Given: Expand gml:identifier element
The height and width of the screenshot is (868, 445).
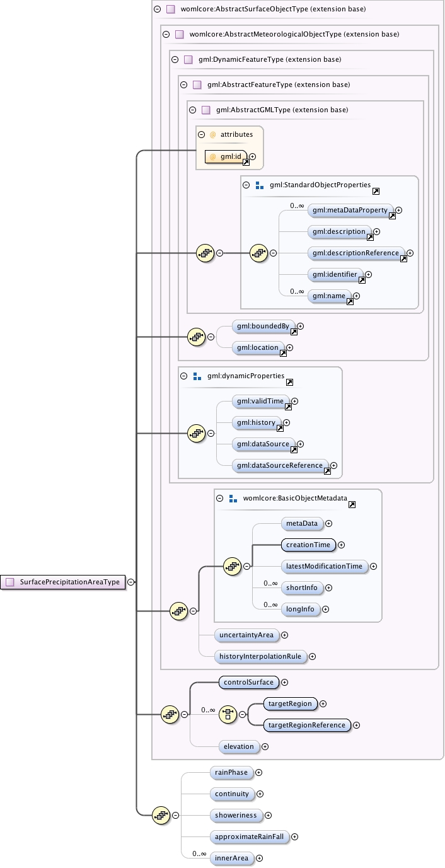Looking at the screenshot, I should tap(369, 274).
